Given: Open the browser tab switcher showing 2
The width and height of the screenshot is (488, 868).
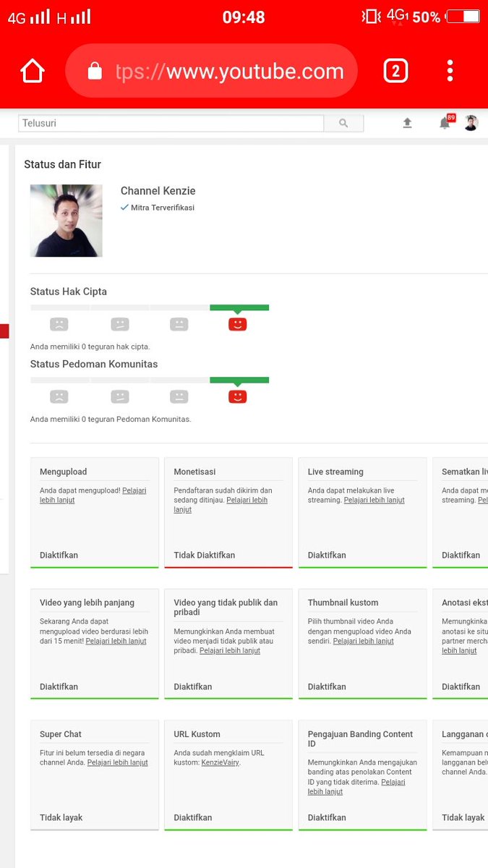Looking at the screenshot, I should click(x=395, y=71).
